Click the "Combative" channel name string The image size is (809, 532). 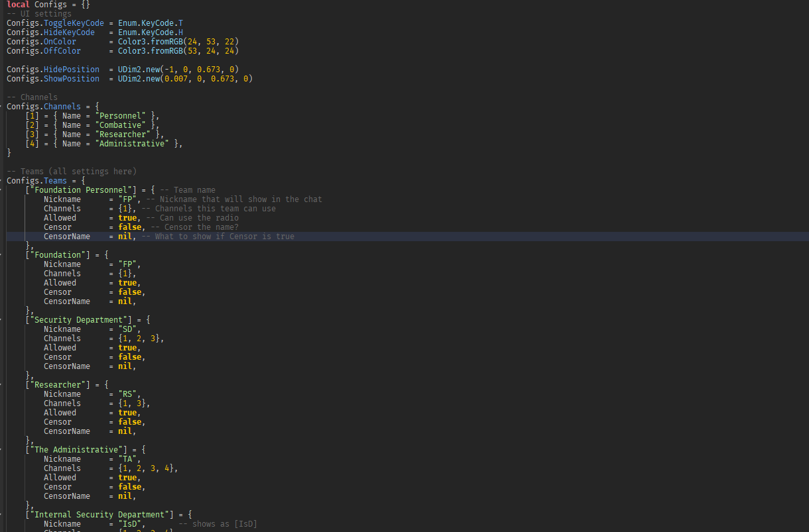point(121,125)
